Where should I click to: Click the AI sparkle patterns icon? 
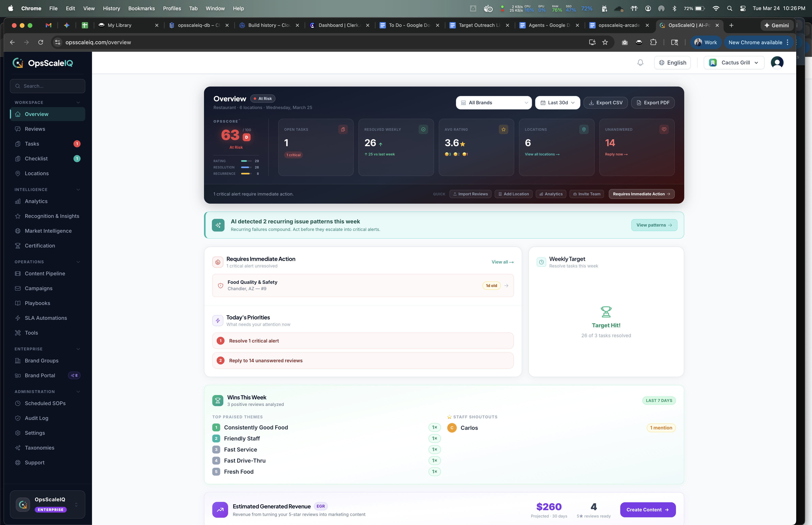[x=218, y=225]
